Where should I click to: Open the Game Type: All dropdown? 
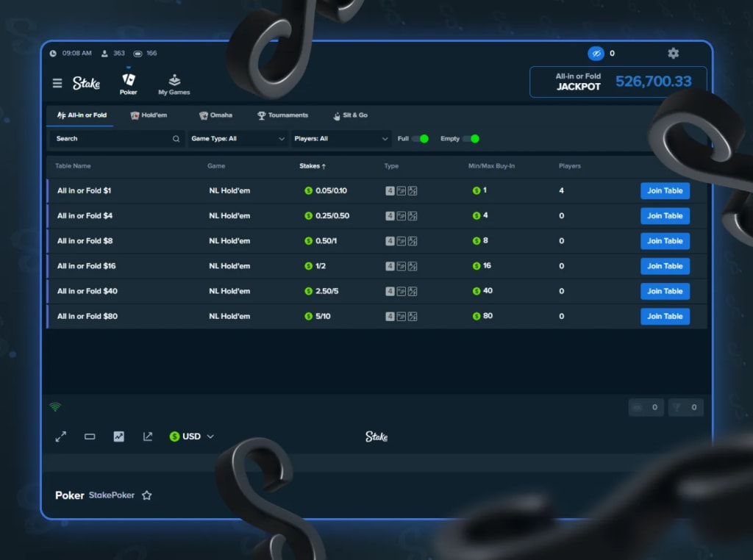[237, 138]
